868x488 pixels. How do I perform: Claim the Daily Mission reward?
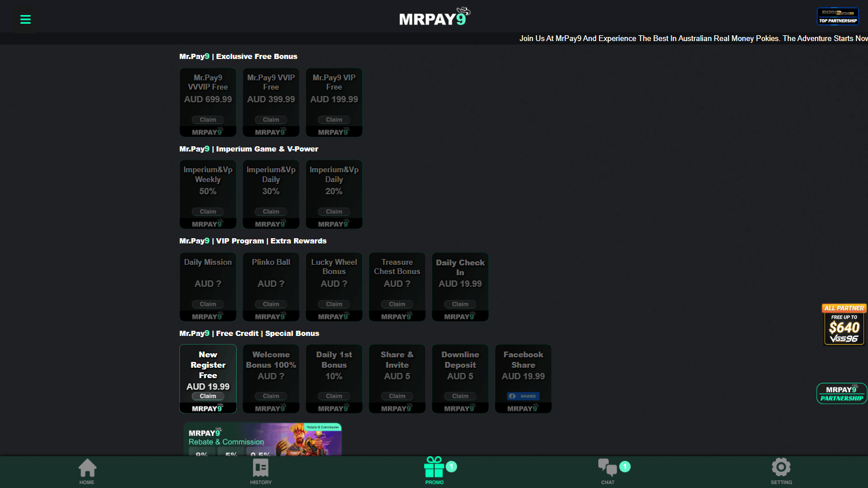coord(208,304)
